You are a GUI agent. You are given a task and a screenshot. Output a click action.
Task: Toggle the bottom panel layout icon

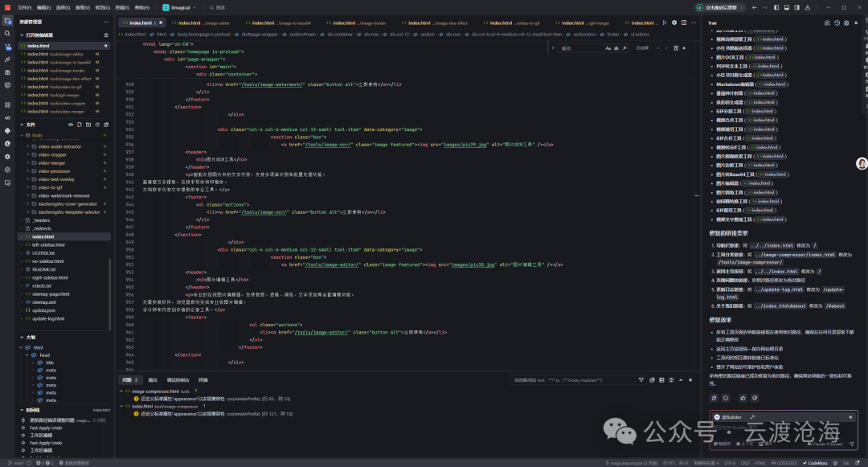787,8
